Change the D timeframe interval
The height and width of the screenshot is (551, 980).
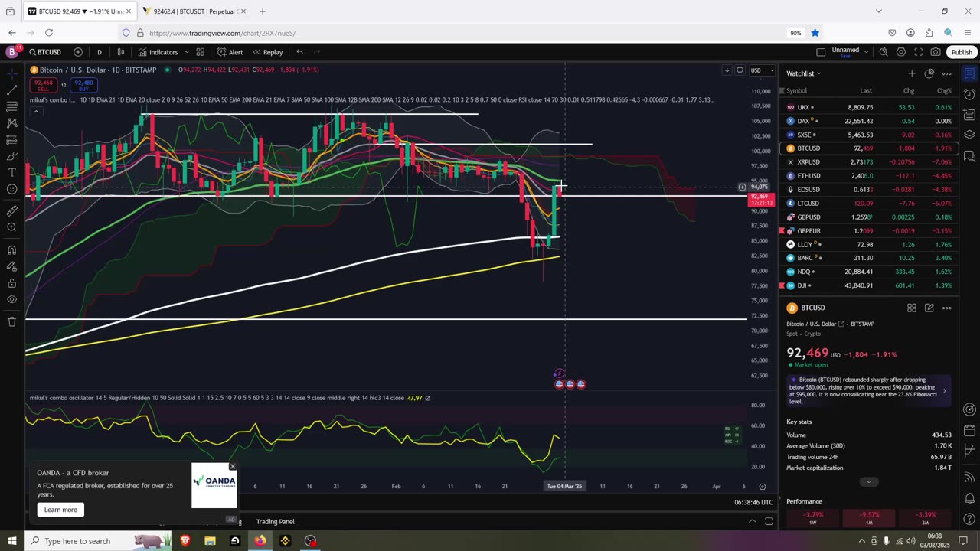(99, 52)
